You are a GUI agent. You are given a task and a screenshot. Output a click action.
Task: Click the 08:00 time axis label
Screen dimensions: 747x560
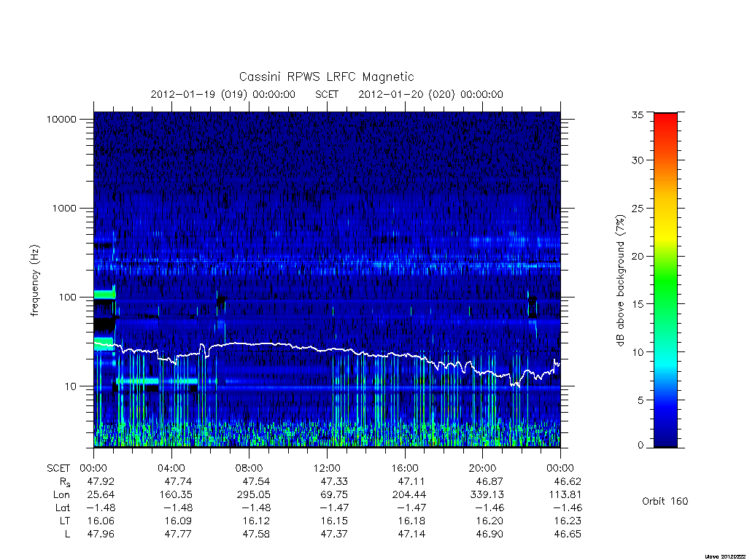[x=249, y=468]
